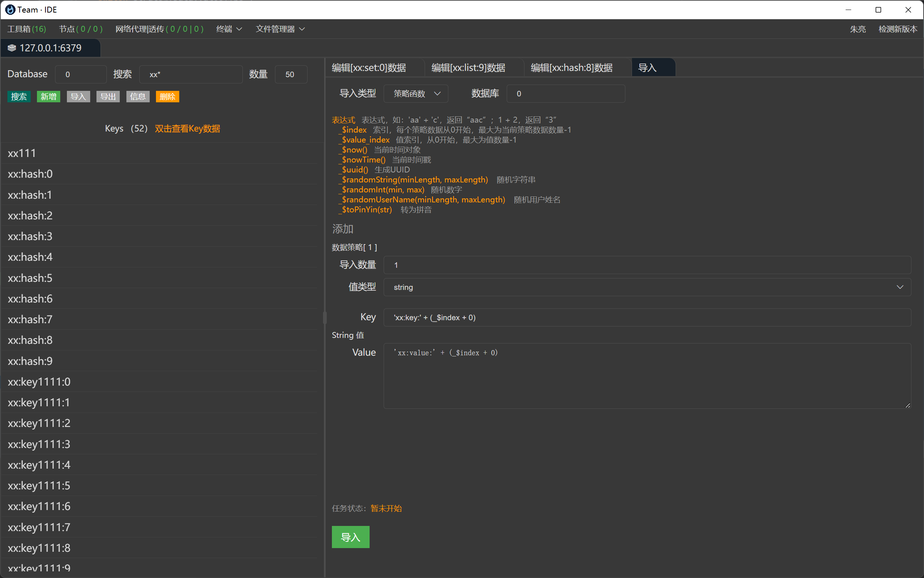Click the Team IDE logo icon
The image size is (924, 578).
[10, 10]
